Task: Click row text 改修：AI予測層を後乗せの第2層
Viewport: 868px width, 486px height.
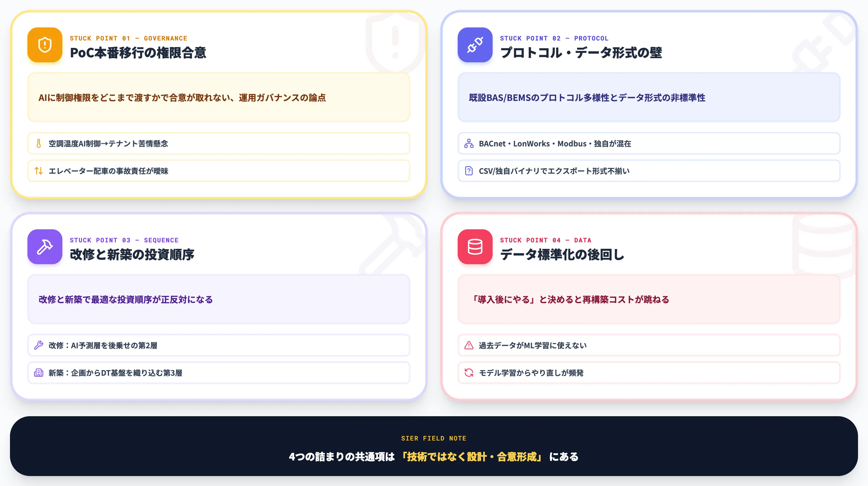Action: [x=103, y=345]
